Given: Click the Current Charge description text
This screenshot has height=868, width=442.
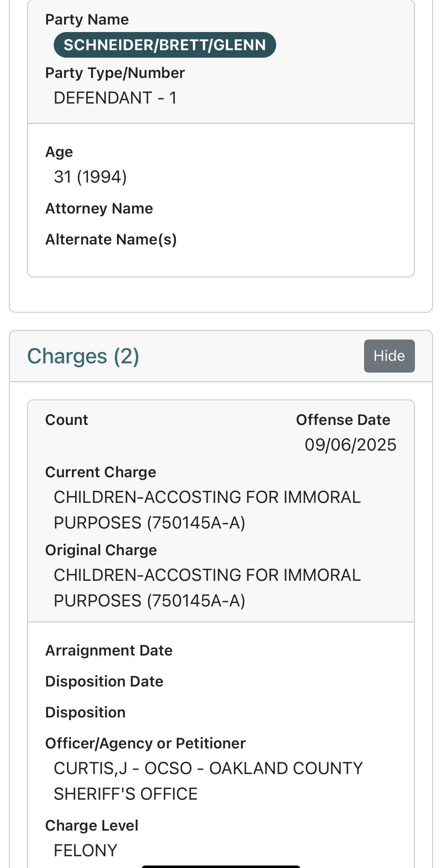Looking at the screenshot, I should point(207,510).
